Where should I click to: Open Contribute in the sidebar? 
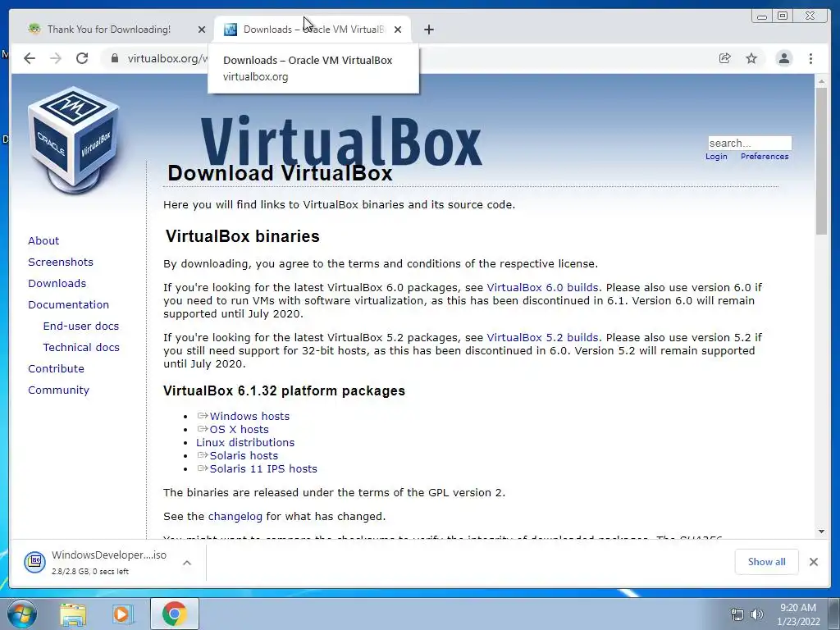(x=57, y=369)
